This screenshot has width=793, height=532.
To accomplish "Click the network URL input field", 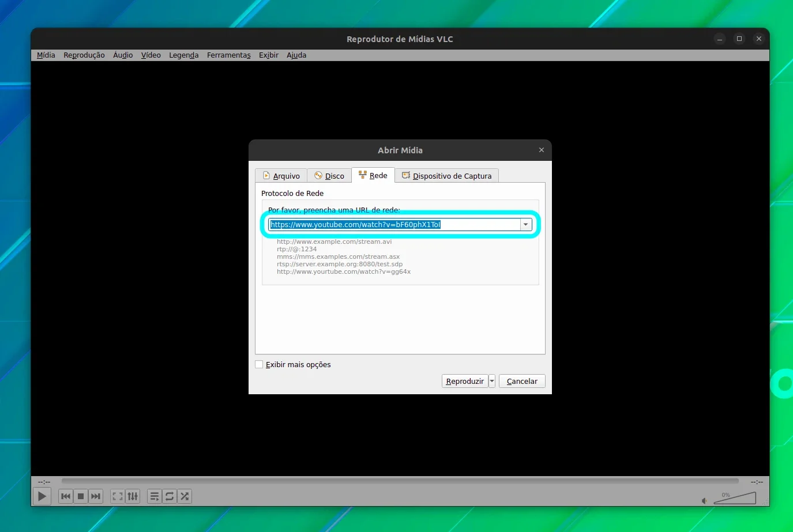I will click(394, 225).
